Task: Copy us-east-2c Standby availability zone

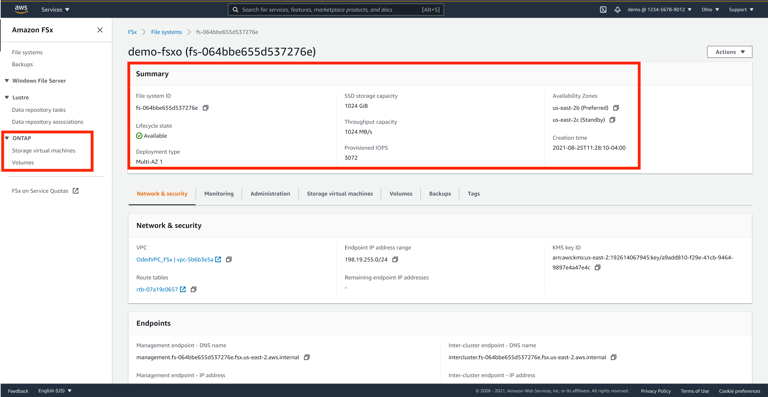Action: pos(612,120)
